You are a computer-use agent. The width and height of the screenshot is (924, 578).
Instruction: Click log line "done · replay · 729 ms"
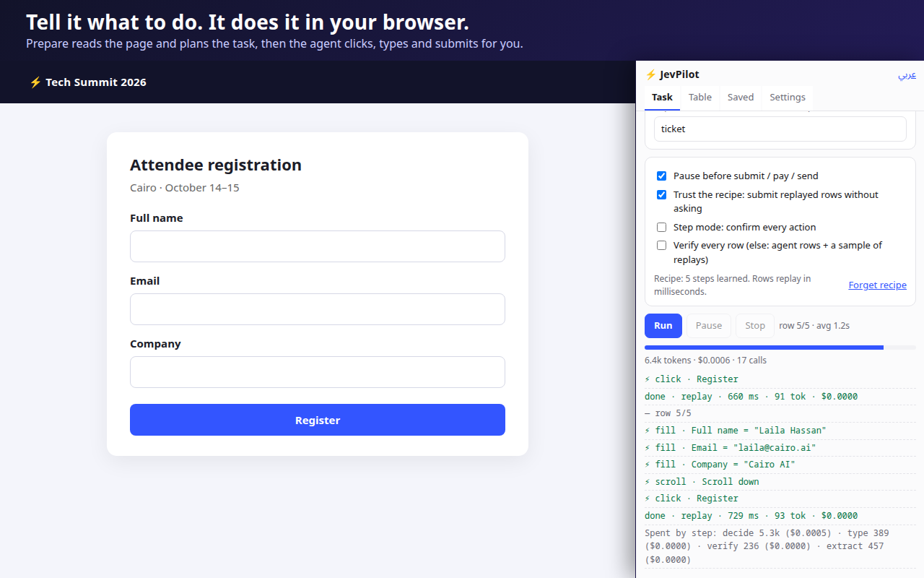tap(780, 516)
